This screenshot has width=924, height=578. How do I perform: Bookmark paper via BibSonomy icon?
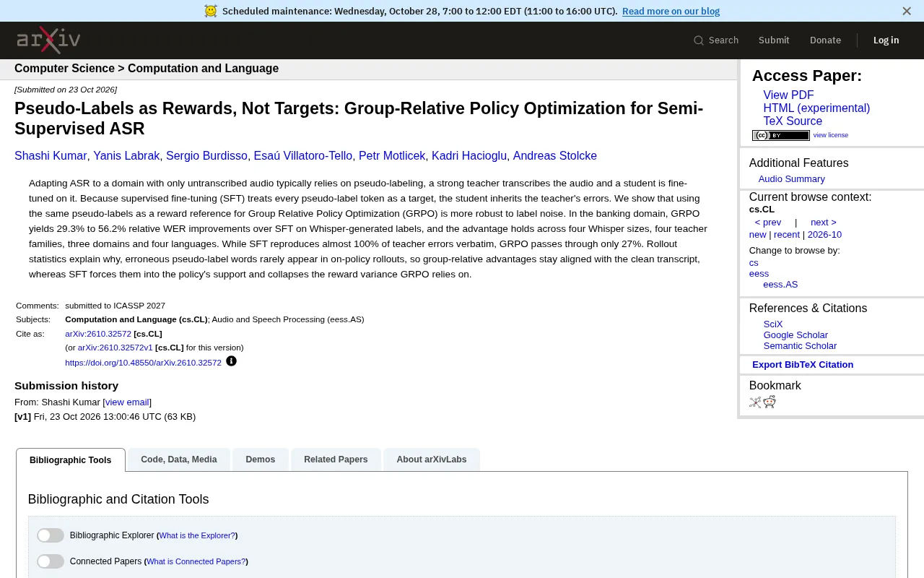click(755, 402)
